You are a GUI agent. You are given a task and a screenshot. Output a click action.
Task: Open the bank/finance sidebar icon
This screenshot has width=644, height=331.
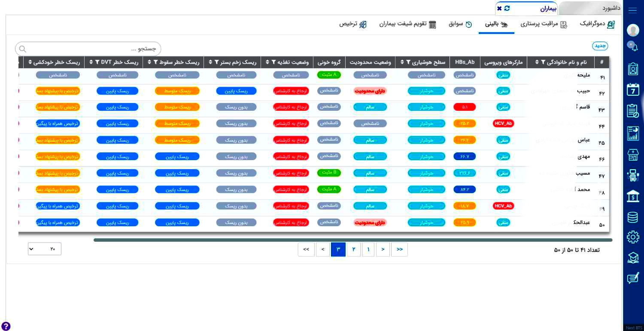[633, 196]
